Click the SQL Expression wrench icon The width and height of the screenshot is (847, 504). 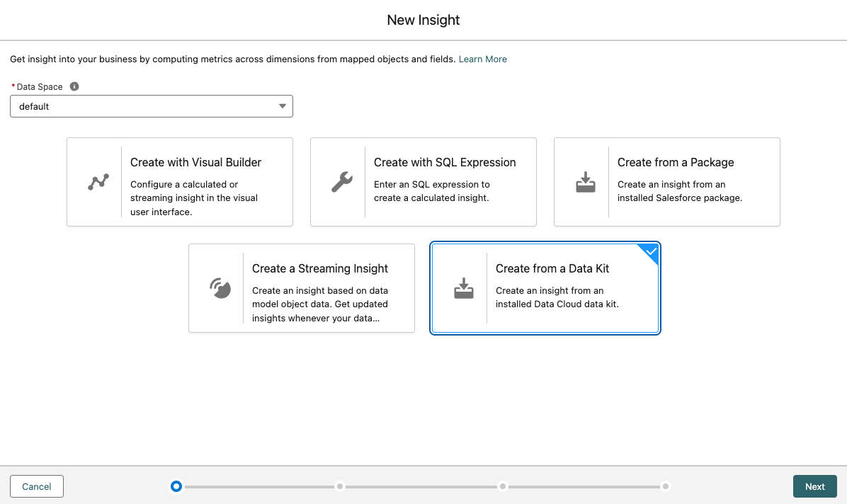tap(342, 182)
